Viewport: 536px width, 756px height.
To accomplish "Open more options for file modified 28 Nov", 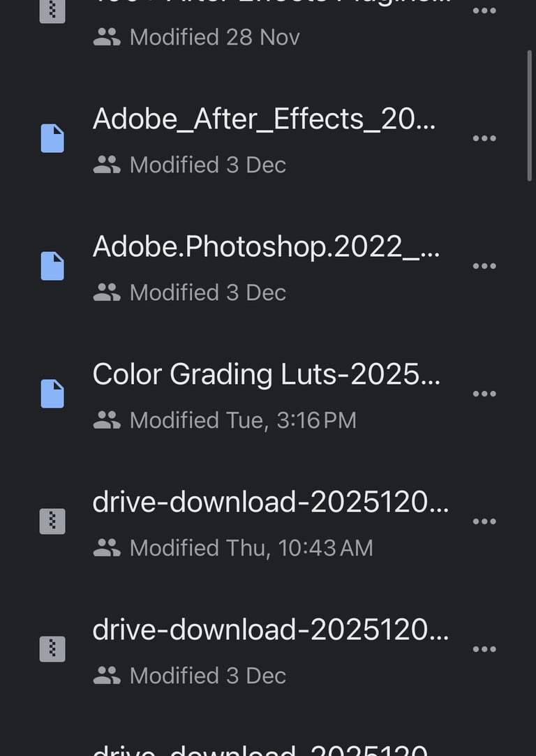I will click(x=484, y=11).
